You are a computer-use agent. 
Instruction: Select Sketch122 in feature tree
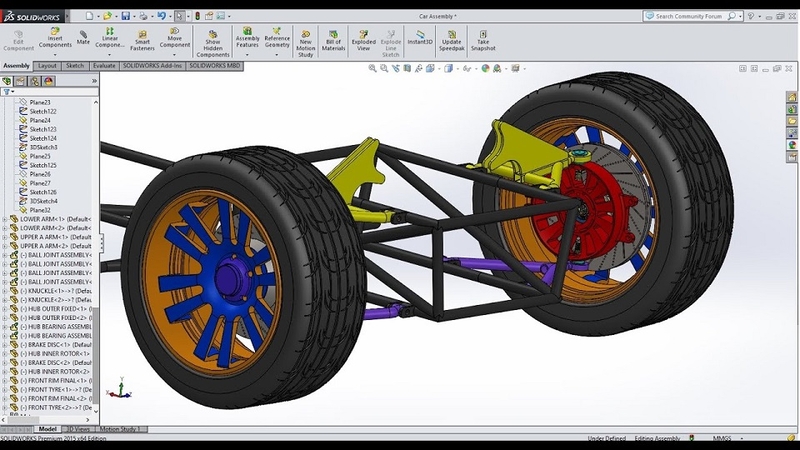pyautogui.click(x=43, y=111)
